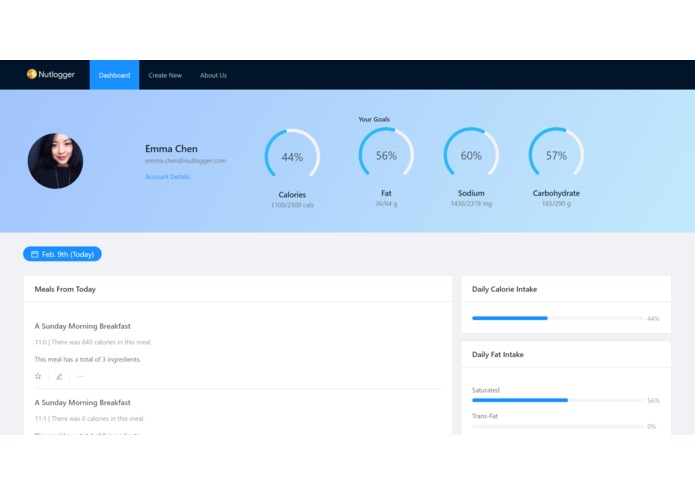This screenshot has height=494, width=695.
Task: Click the 44% daily calorie percentage
Action: click(x=653, y=319)
